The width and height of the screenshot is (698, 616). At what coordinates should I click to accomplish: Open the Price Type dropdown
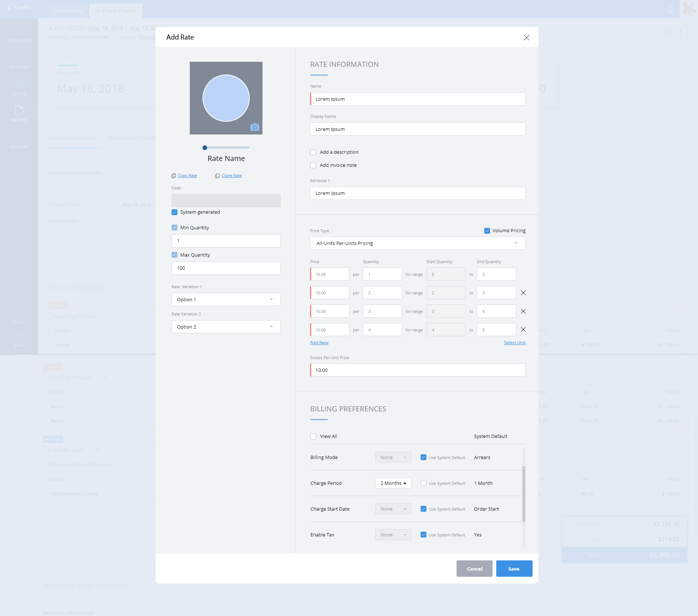click(x=417, y=243)
